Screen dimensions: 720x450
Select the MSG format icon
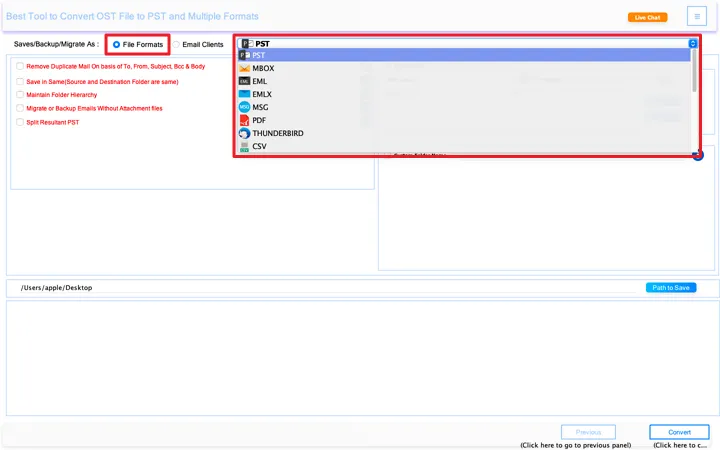(244, 107)
